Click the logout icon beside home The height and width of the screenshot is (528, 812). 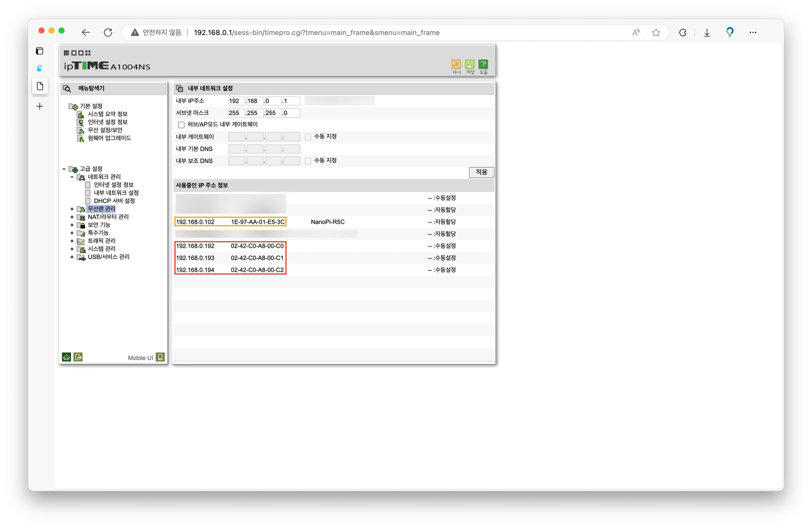(x=78, y=357)
